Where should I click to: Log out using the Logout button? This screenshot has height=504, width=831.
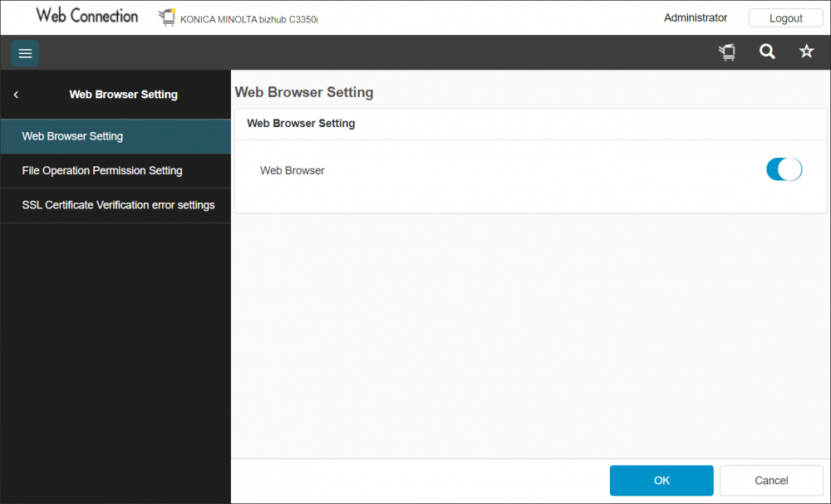[784, 17]
